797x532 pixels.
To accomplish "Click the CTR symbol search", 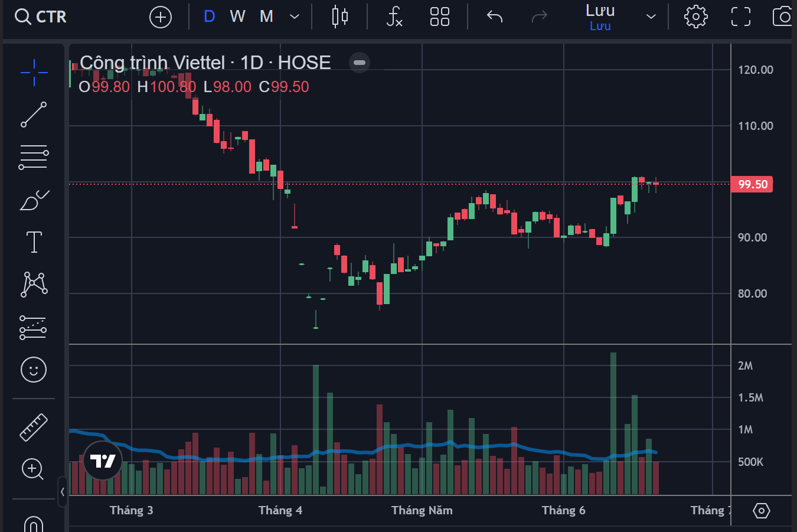I will tap(41, 17).
